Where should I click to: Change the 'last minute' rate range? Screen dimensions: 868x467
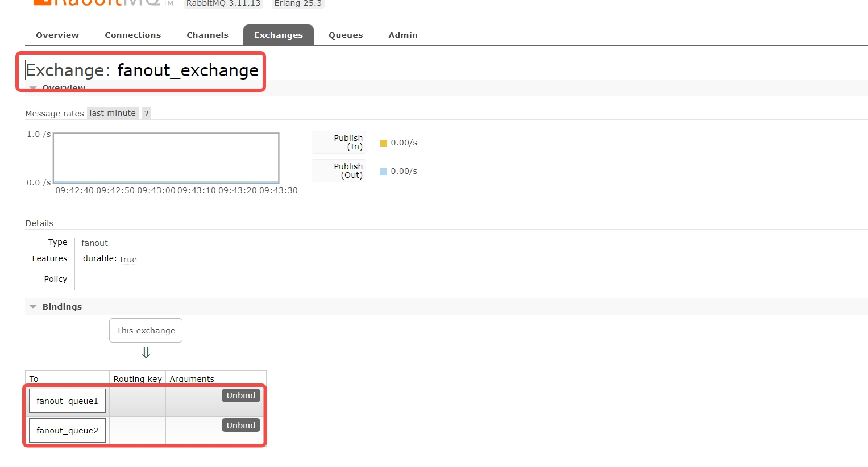113,113
